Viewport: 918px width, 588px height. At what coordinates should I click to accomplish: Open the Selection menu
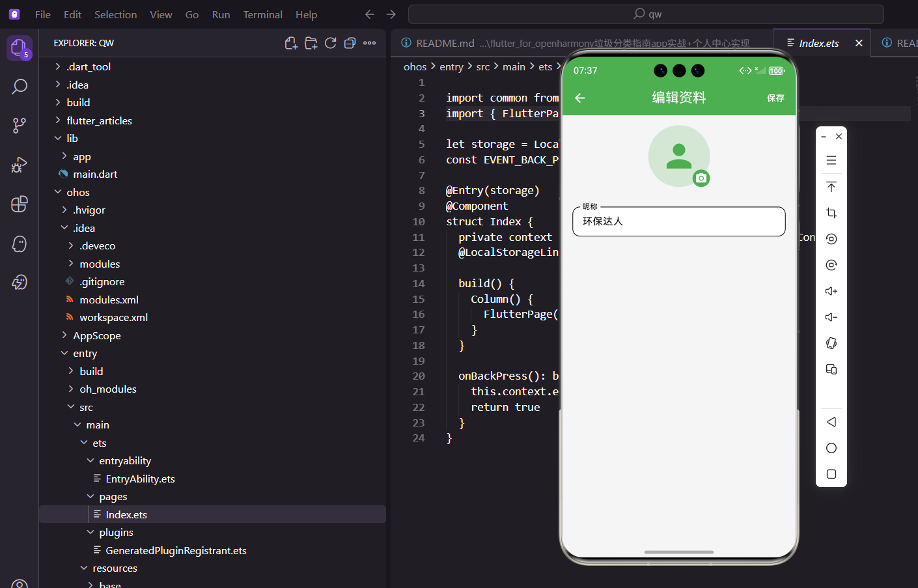(x=115, y=14)
